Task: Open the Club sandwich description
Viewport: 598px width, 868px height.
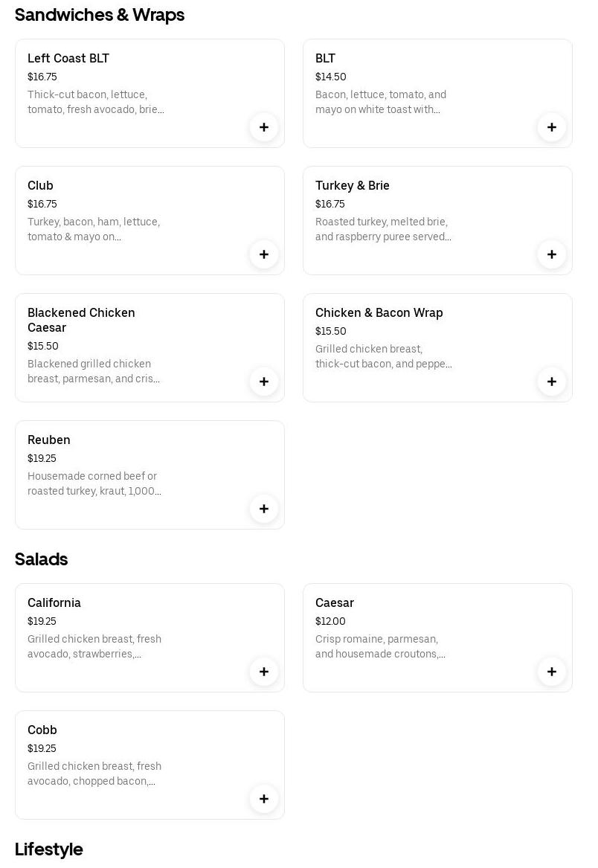Action: tap(94, 229)
